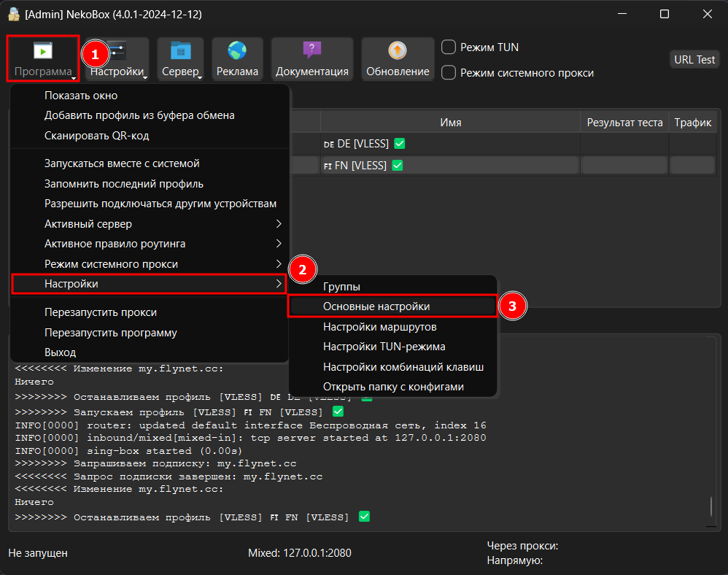
Task: Choose Настройки TUN-режима from submenu
Action: pos(384,347)
